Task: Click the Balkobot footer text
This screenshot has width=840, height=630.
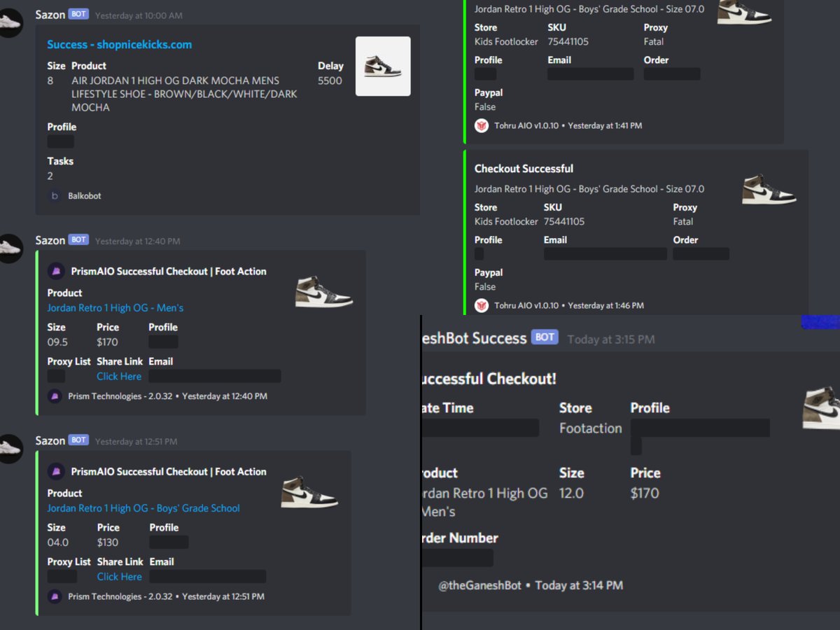Action: [85, 196]
